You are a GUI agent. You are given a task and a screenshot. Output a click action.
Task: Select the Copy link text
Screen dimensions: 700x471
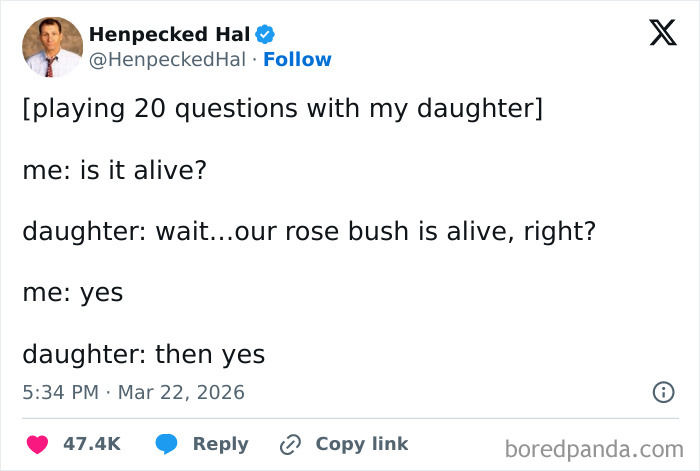361,444
